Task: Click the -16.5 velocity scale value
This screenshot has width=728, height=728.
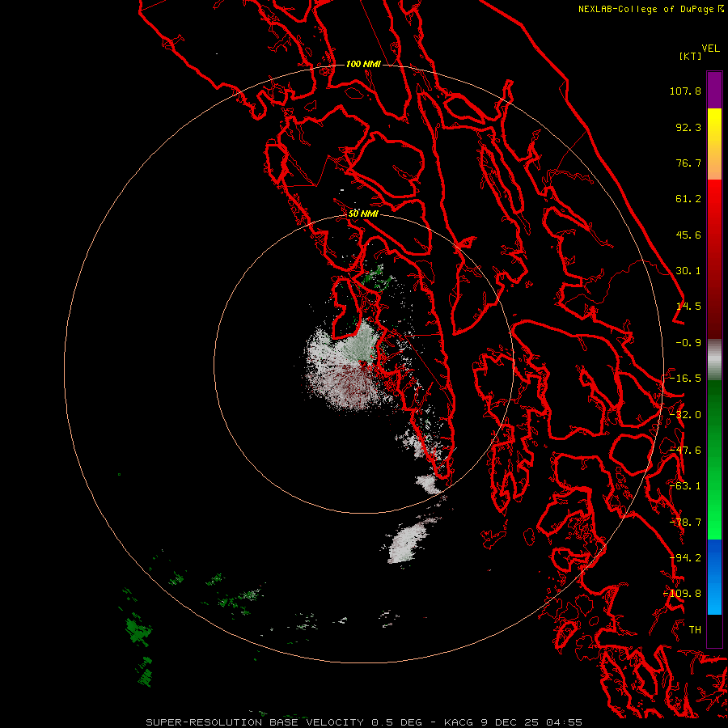Action: coord(685,379)
